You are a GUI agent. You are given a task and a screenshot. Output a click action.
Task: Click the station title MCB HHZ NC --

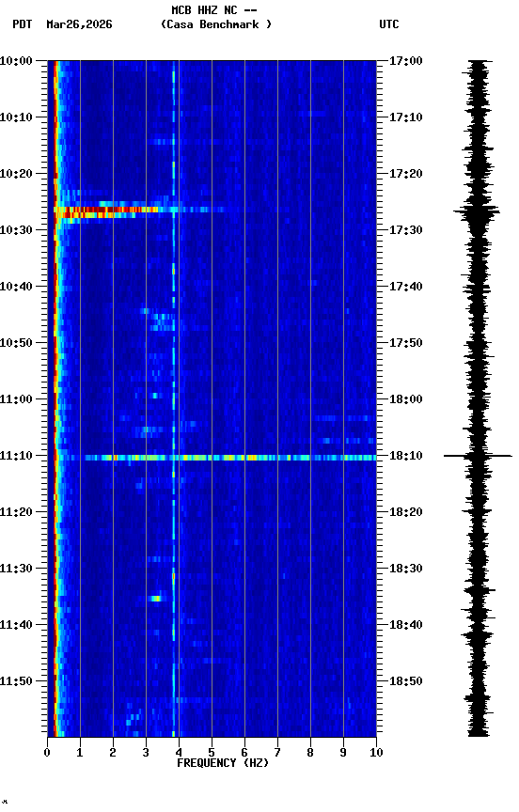coord(214,10)
